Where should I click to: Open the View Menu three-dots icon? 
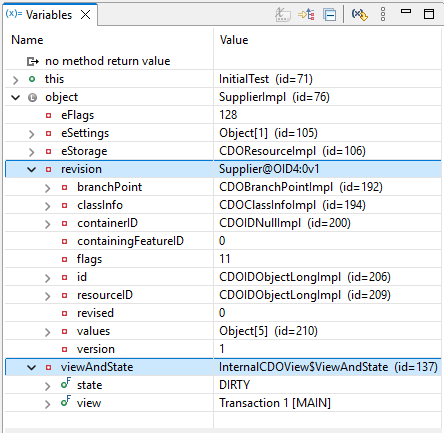(383, 14)
